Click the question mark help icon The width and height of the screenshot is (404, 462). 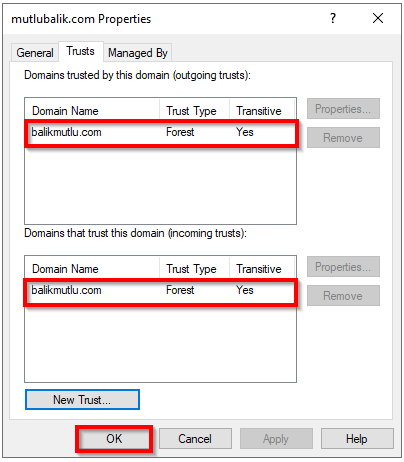click(x=333, y=18)
